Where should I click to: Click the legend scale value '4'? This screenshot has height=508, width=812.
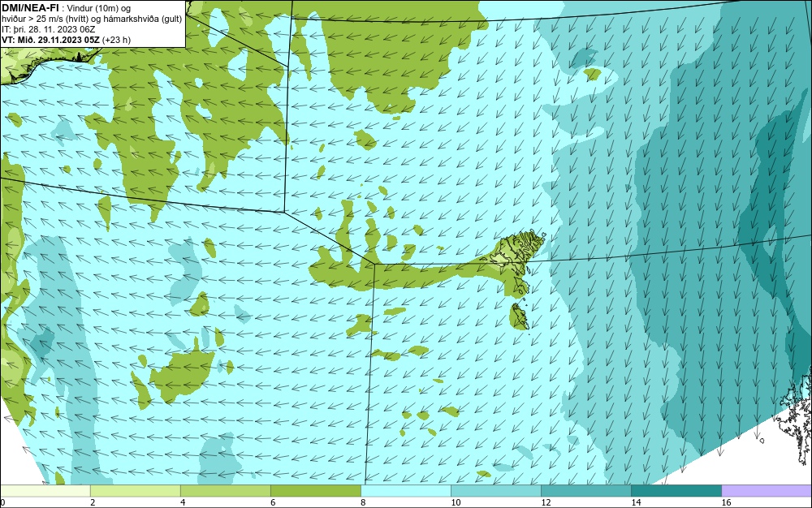pyautogui.click(x=183, y=502)
